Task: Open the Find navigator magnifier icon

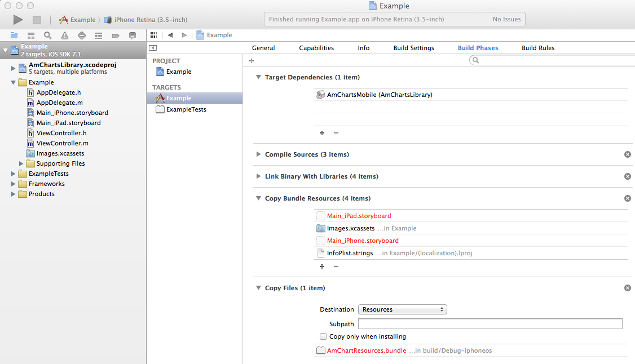Action: 48,35
